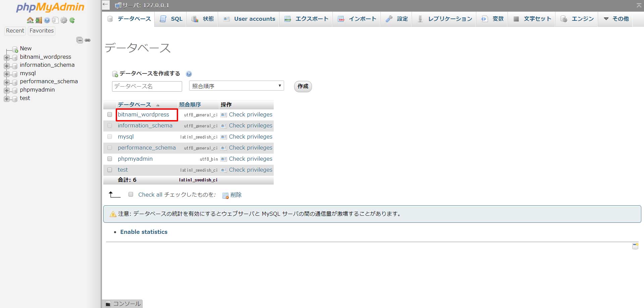This screenshot has height=308, width=644.
Task: Open the エンジン engines tab
Action: point(577,19)
